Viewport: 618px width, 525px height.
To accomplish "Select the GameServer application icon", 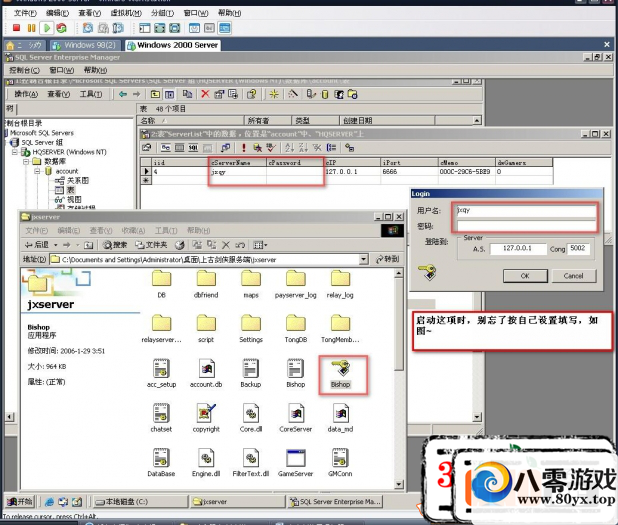I will [296, 462].
